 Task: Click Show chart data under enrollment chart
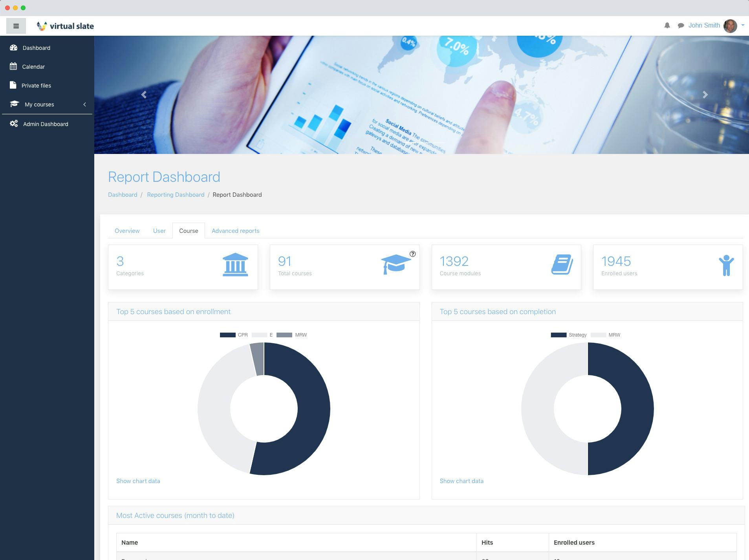click(138, 481)
